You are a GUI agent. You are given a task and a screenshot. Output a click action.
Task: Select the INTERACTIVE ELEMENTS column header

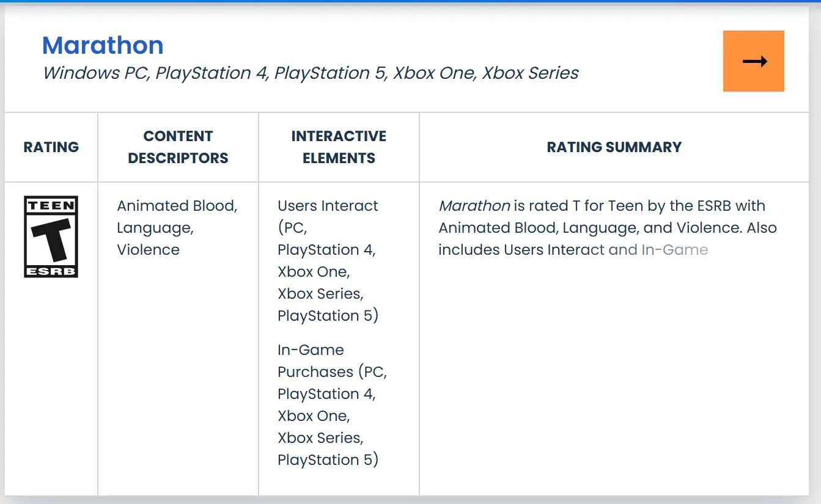coord(339,147)
